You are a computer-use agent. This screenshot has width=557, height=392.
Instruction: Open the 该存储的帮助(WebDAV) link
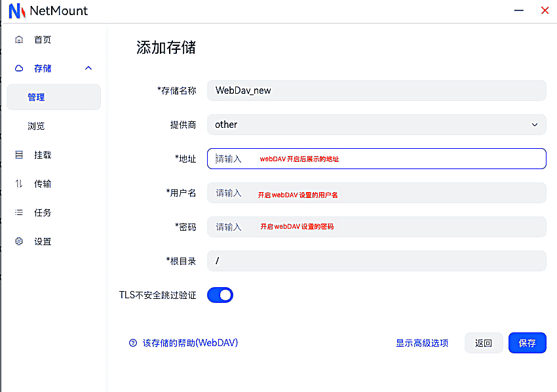point(190,343)
